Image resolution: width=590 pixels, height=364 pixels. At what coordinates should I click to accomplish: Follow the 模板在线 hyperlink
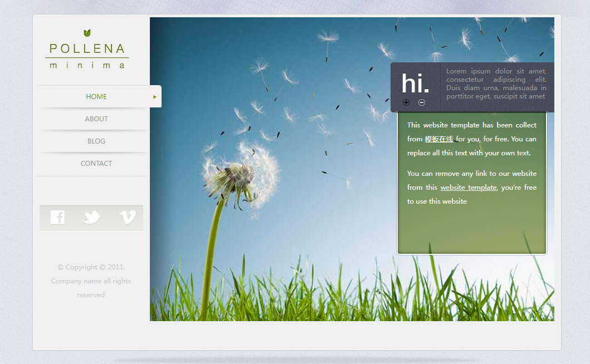click(438, 139)
